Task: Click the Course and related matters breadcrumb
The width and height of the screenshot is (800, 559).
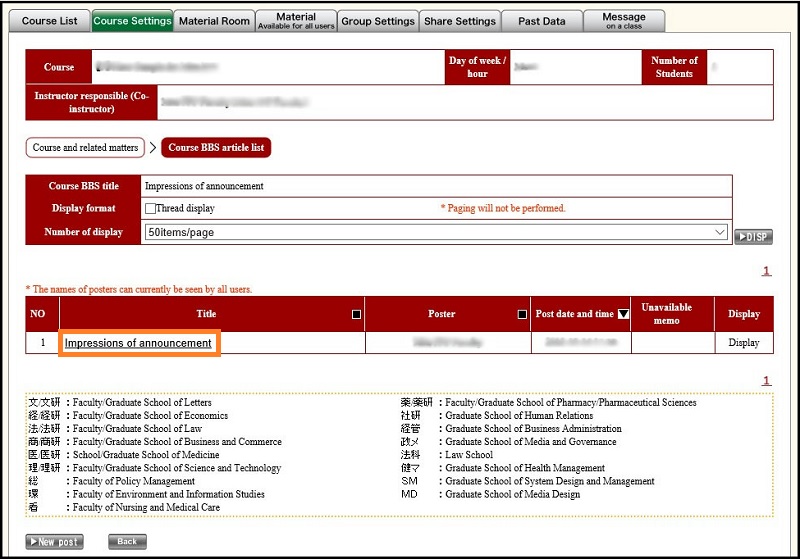Action: 86,148
